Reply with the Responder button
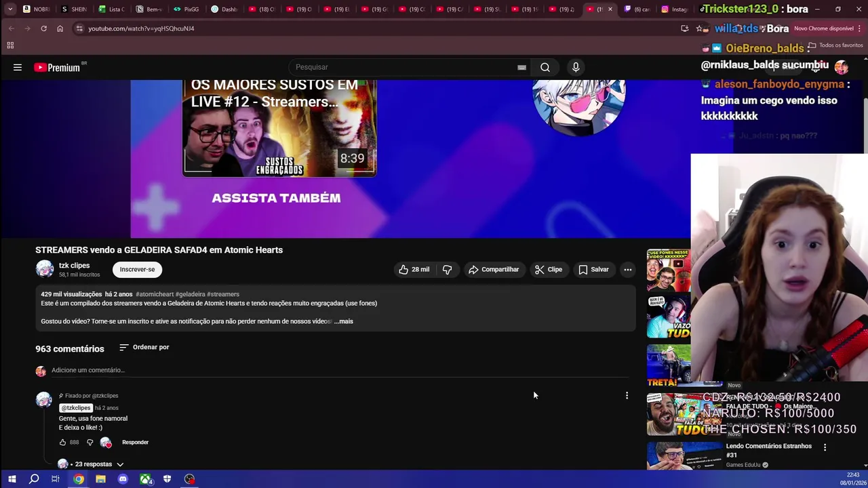Viewport: 868px width, 488px height. click(x=135, y=443)
